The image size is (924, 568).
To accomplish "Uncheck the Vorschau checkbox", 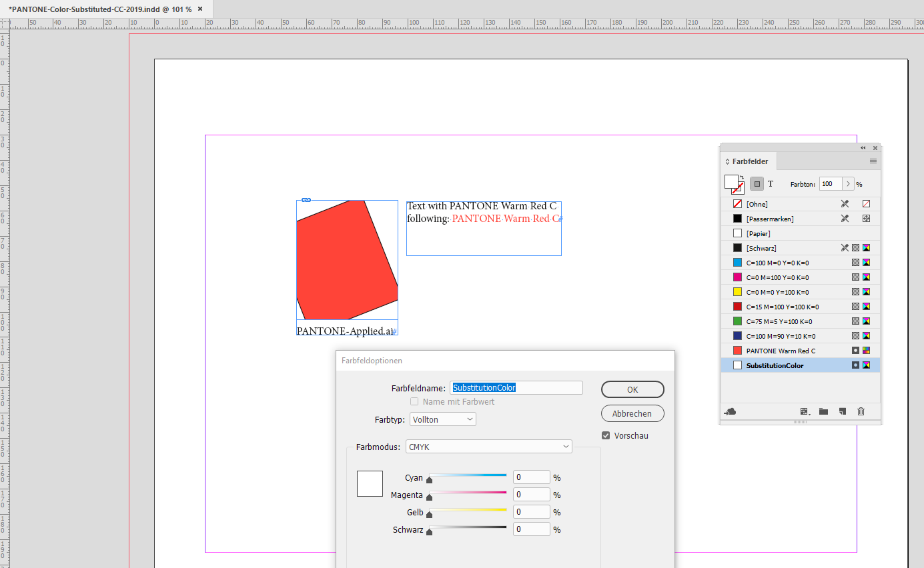I will coord(606,435).
